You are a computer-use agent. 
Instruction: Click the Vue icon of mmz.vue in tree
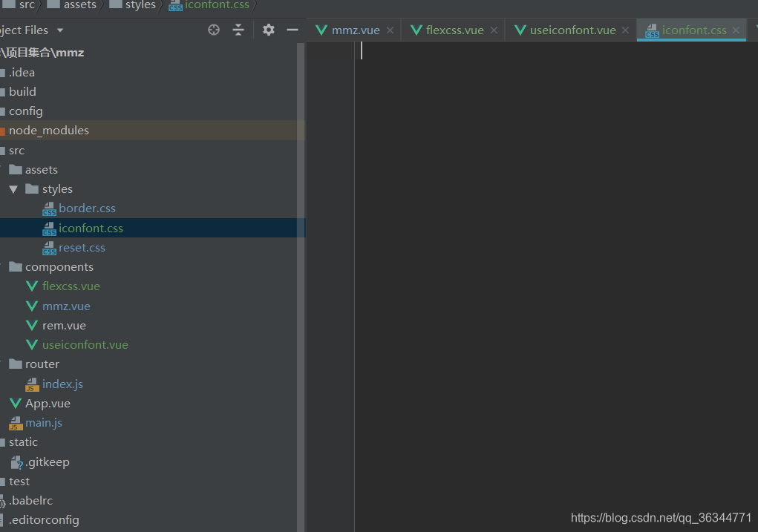(x=32, y=306)
